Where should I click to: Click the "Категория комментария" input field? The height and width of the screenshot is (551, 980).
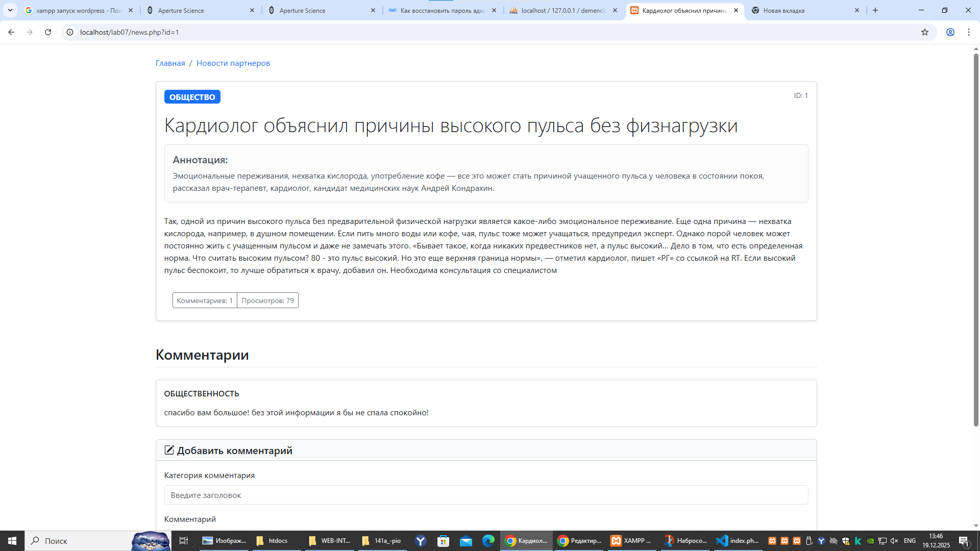(485, 495)
